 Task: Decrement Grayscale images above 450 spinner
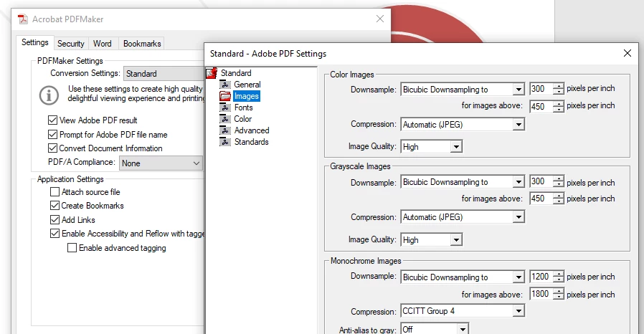(559, 201)
